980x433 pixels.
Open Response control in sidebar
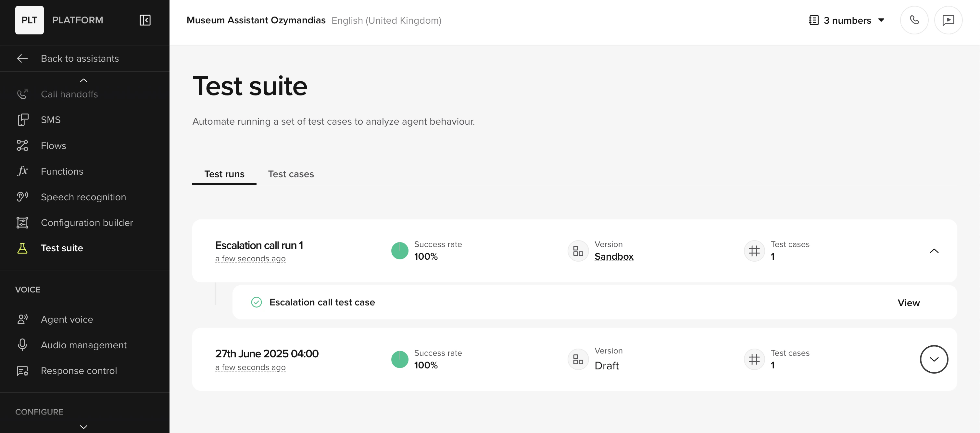(79, 371)
